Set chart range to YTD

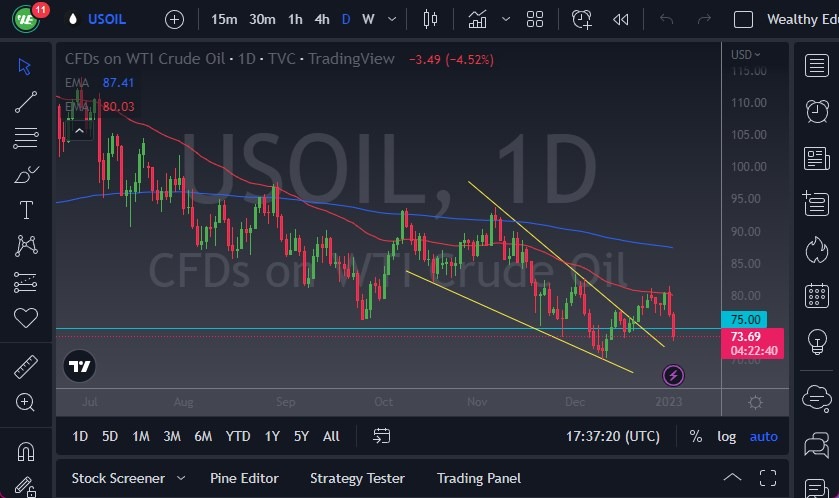click(x=238, y=436)
